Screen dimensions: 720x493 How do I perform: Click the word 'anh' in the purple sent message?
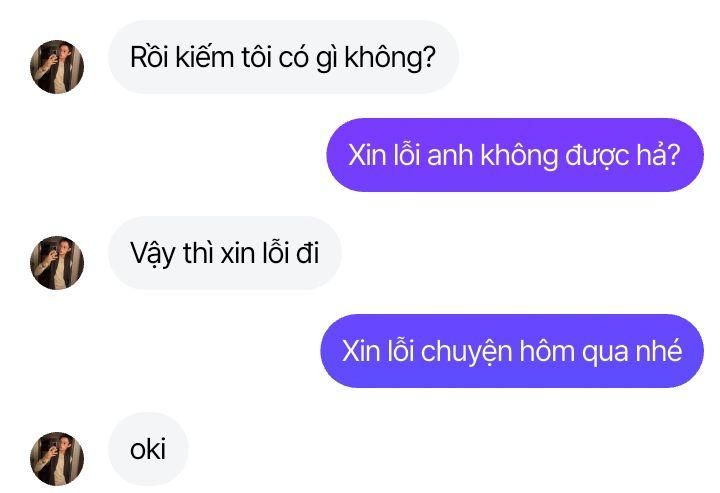[x=450, y=155]
